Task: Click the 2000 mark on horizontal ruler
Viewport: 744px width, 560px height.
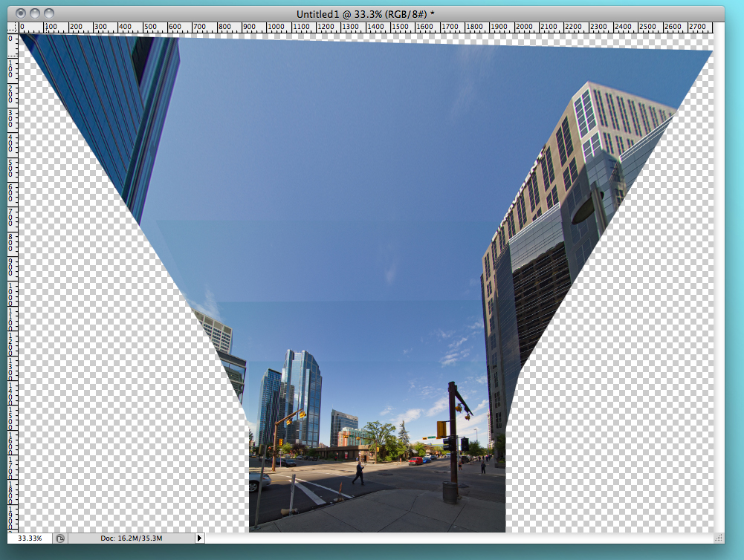Action: click(524, 27)
